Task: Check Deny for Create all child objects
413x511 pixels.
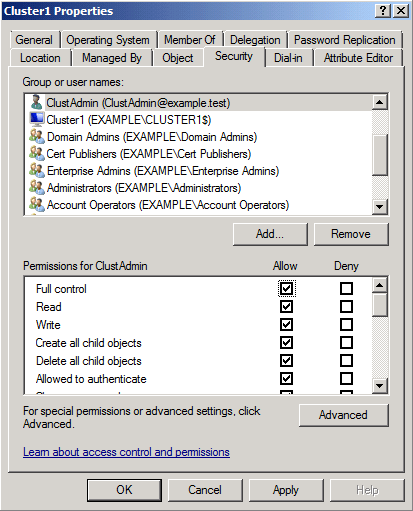Action: click(346, 343)
